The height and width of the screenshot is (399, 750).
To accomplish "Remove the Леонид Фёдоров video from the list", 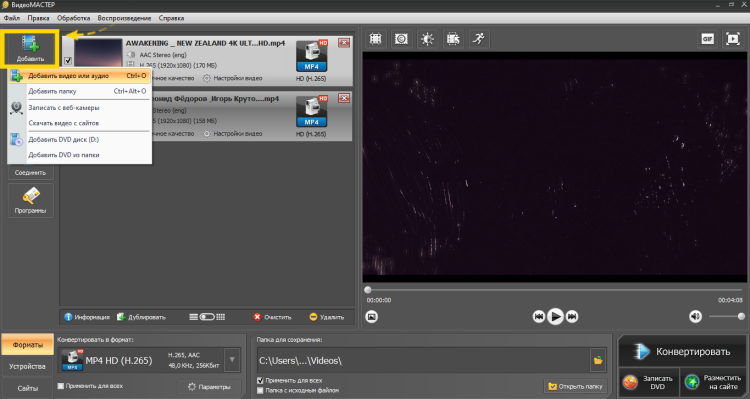I will tap(344, 98).
